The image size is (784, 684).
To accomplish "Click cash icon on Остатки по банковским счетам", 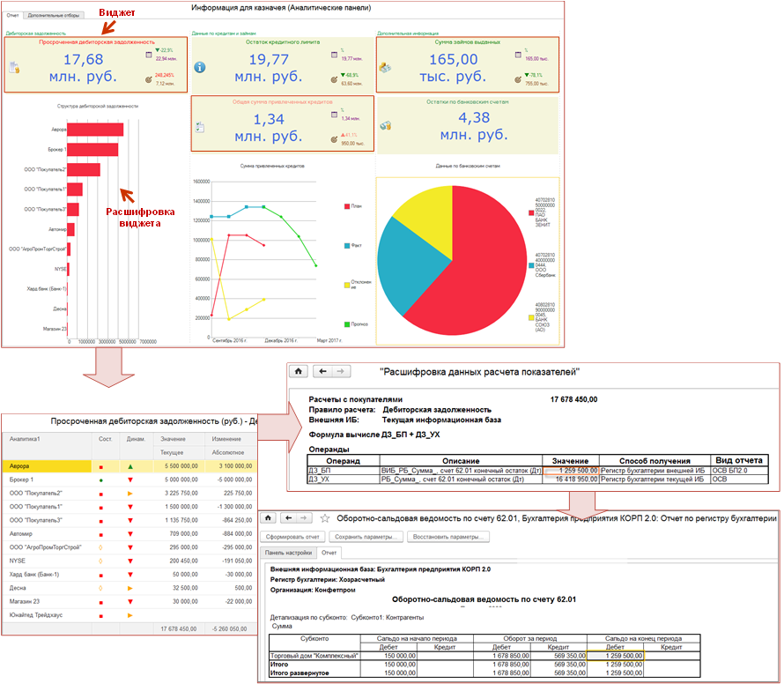I will point(385,126).
